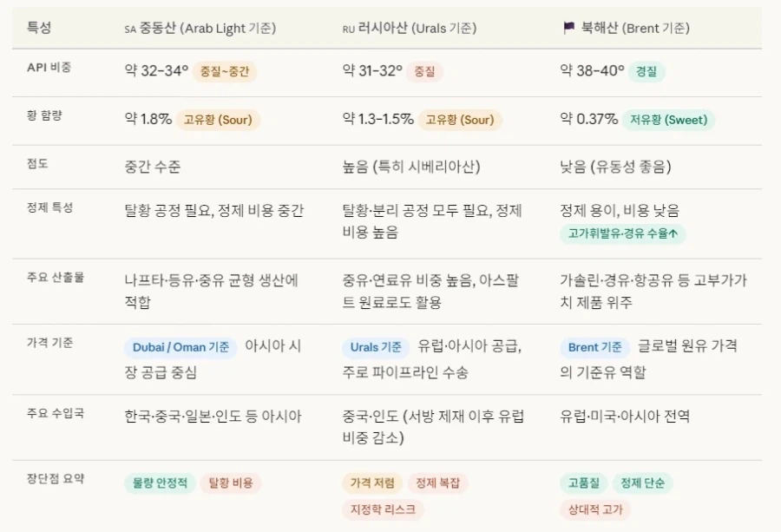Screen dimensions: 781x532
Task: Click the SA flag icon beside 중동산
Action: coord(130,29)
